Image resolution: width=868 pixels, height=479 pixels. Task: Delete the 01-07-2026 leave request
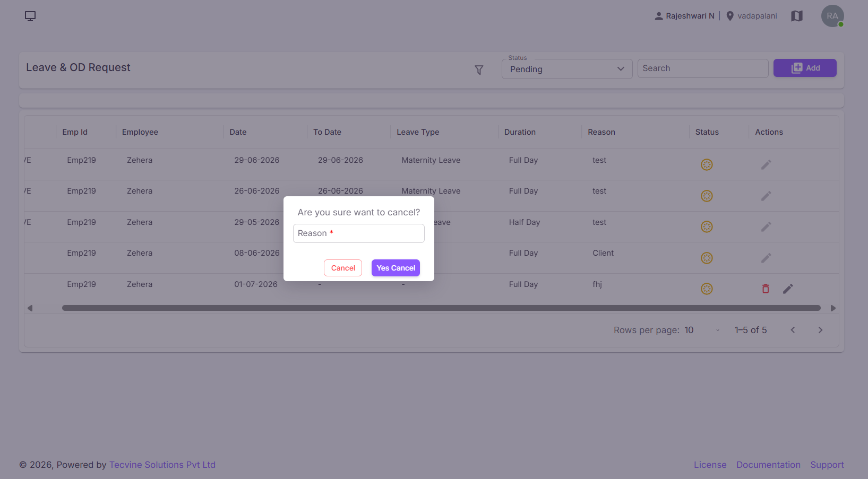coord(766,289)
